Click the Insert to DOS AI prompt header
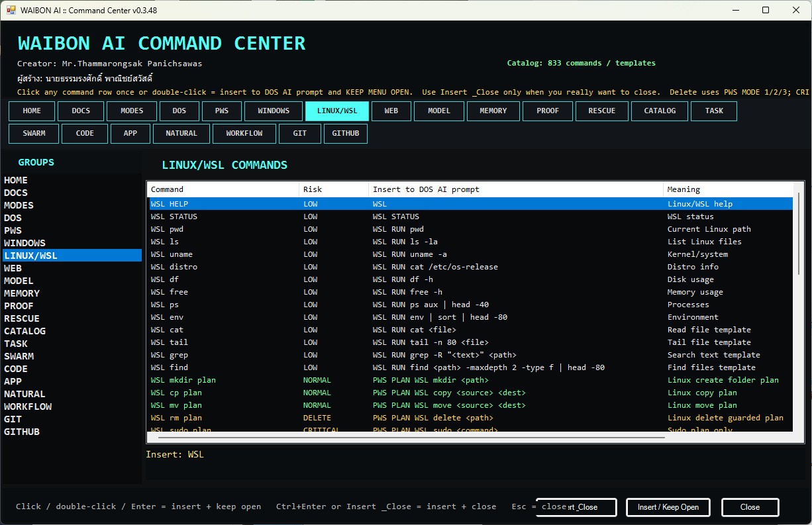 coord(516,189)
